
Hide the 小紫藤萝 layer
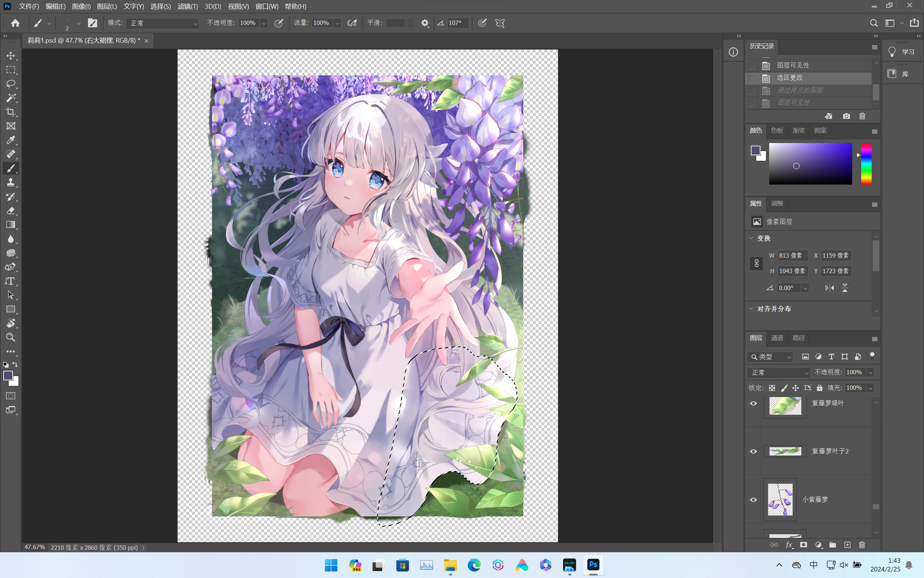point(753,500)
